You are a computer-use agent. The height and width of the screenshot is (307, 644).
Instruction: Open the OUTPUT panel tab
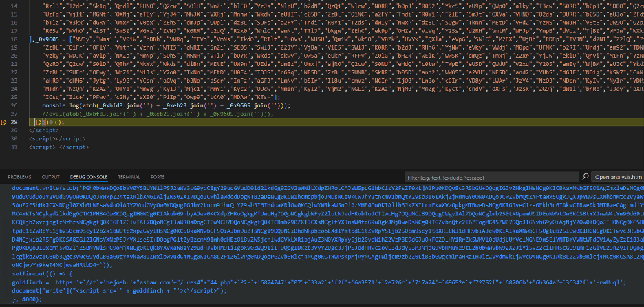tap(50, 177)
